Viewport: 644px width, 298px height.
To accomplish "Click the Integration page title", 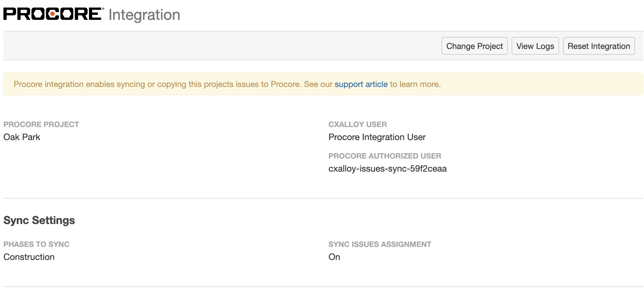I will tap(144, 15).
